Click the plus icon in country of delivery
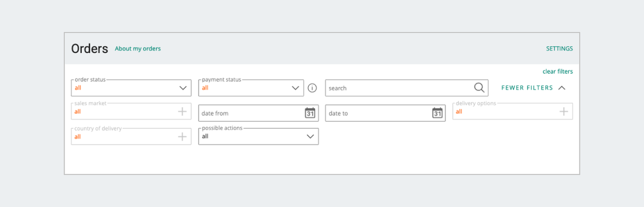The width and height of the screenshot is (644, 207). [x=182, y=137]
